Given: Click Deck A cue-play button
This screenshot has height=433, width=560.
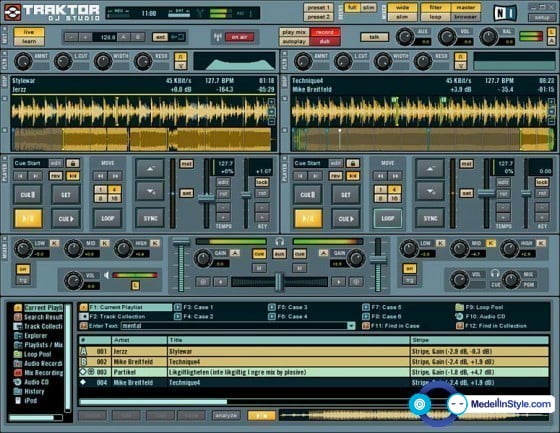Looking at the screenshot, I should click(66, 218).
